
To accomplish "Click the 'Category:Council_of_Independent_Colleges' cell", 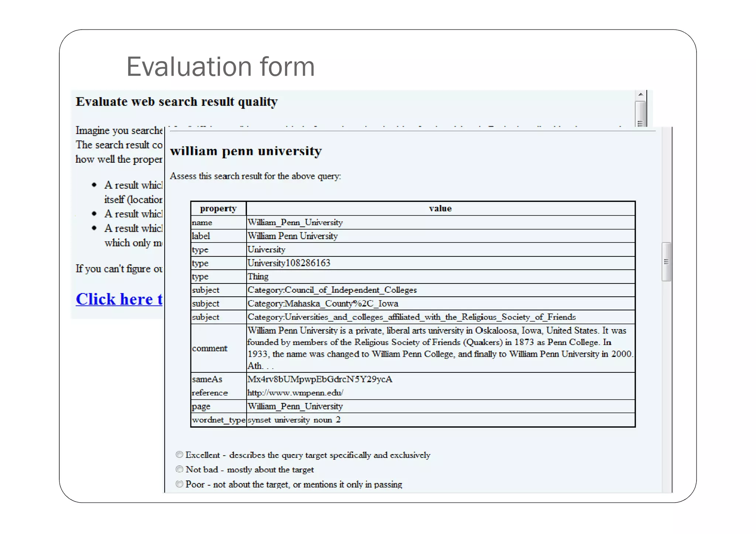I will pos(440,290).
